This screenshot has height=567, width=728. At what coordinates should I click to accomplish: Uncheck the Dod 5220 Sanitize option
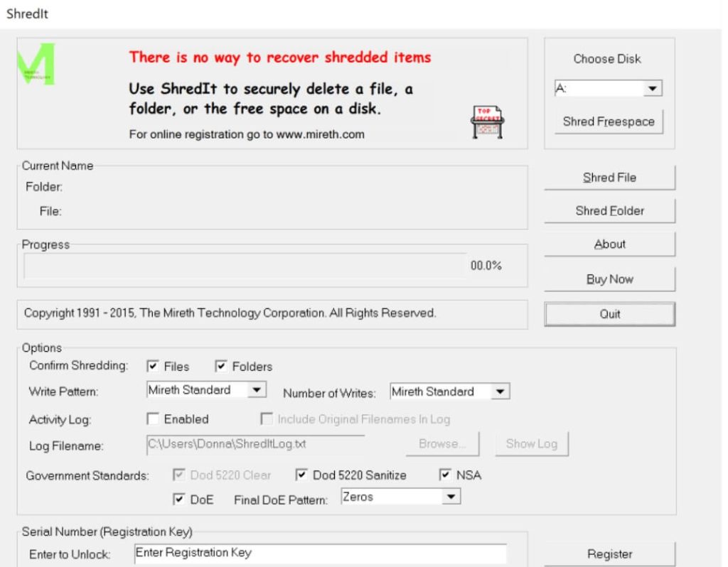coord(301,475)
